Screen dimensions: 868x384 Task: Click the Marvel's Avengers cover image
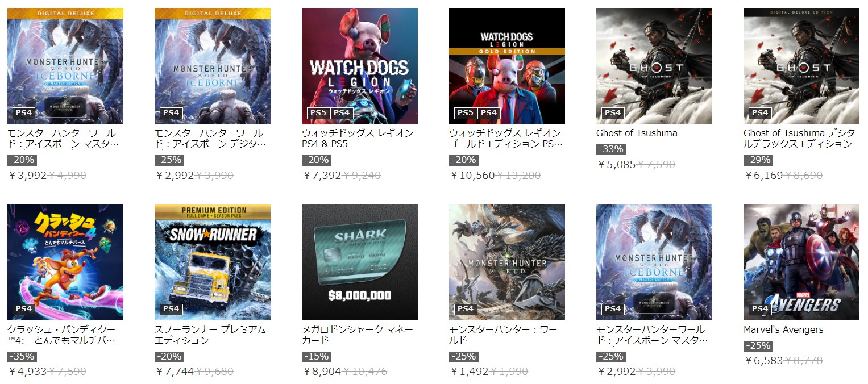801,262
